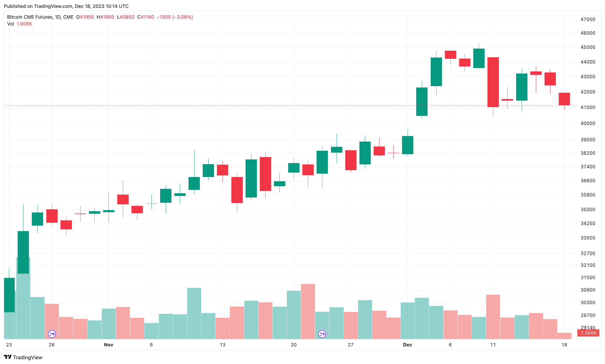Click the date 18 on time axis
The width and height of the screenshot is (605, 364).
[x=564, y=345]
